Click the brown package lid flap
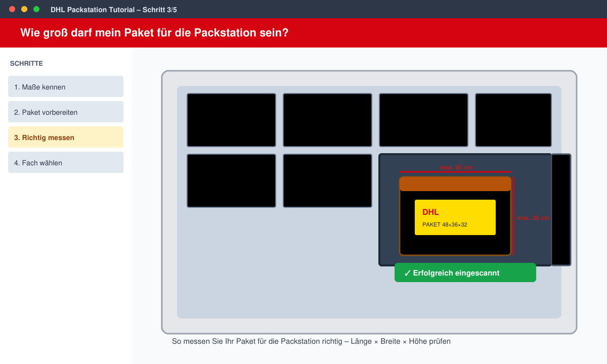 pyautogui.click(x=455, y=184)
